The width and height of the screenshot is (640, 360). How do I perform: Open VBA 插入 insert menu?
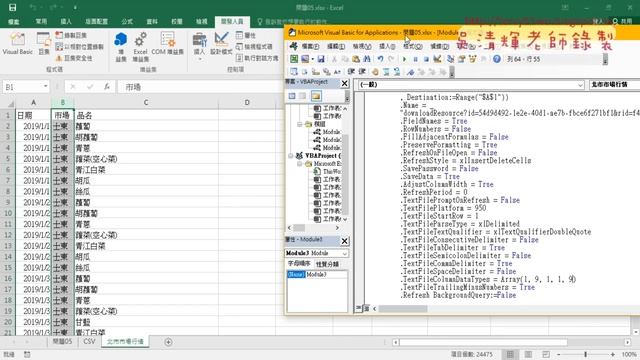[387, 47]
